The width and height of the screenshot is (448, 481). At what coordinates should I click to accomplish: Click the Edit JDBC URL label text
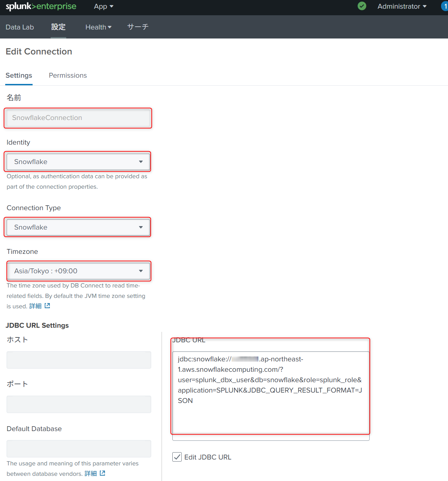click(x=208, y=457)
